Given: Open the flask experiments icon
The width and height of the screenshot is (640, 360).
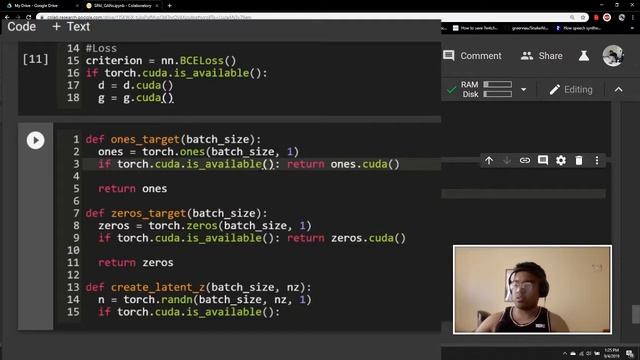Looking at the screenshot, I should [x=584, y=56].
